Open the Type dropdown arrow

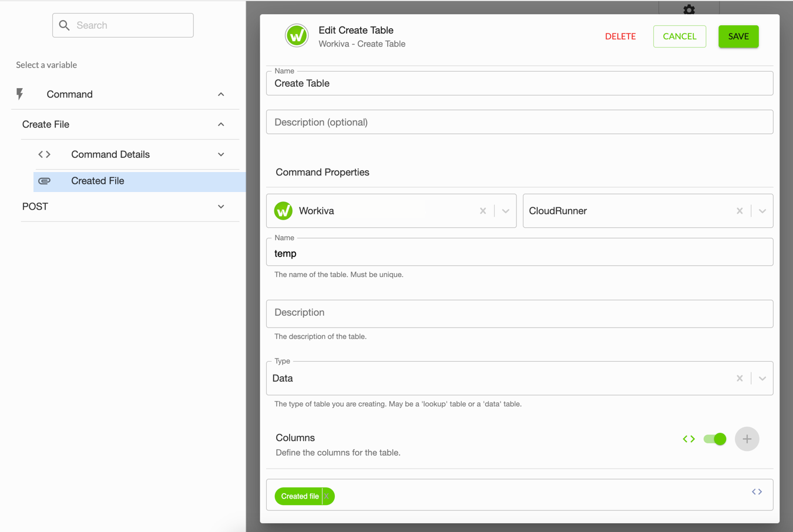click(x=762, y=378)
